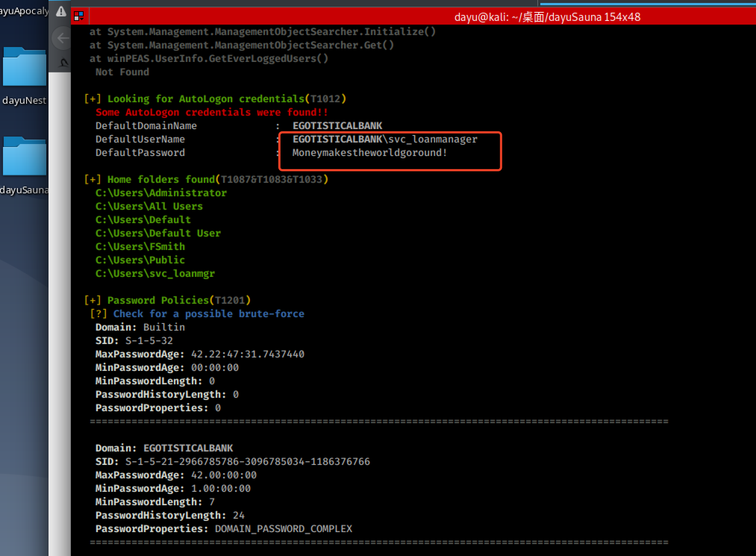The width and height of the screenshot is (756, 556).
Task: Select the C:\Users\Public path
Action: (140, 260)
